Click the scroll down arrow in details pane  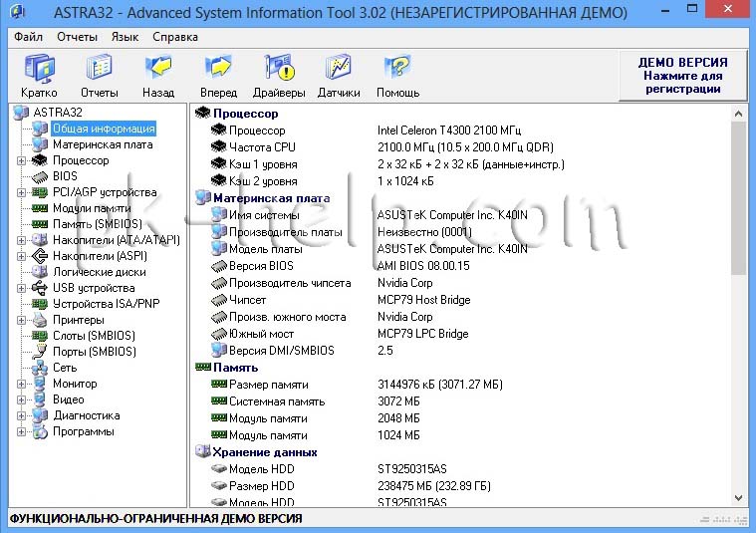tap(738, 497)
